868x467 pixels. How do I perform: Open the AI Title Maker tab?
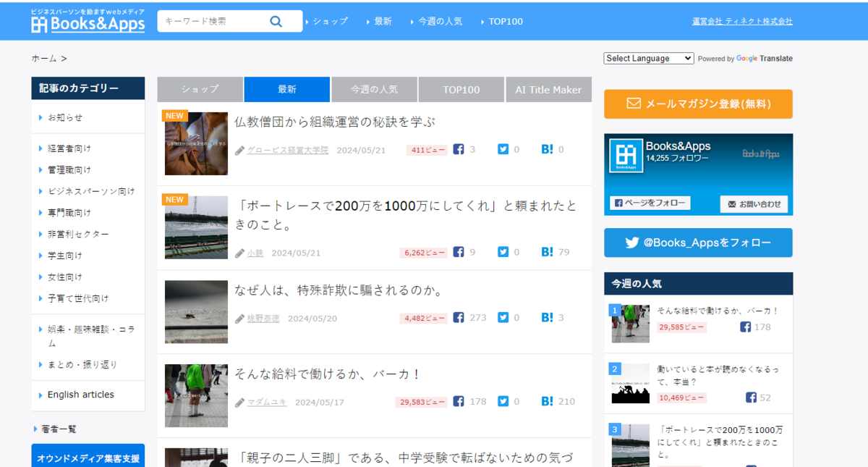(x=548, y=90)
